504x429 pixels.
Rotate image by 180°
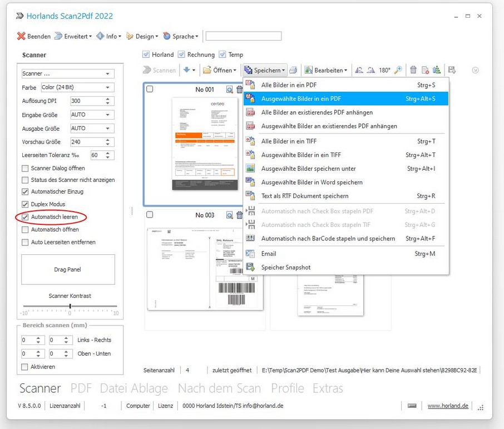(x=384, y=70)
